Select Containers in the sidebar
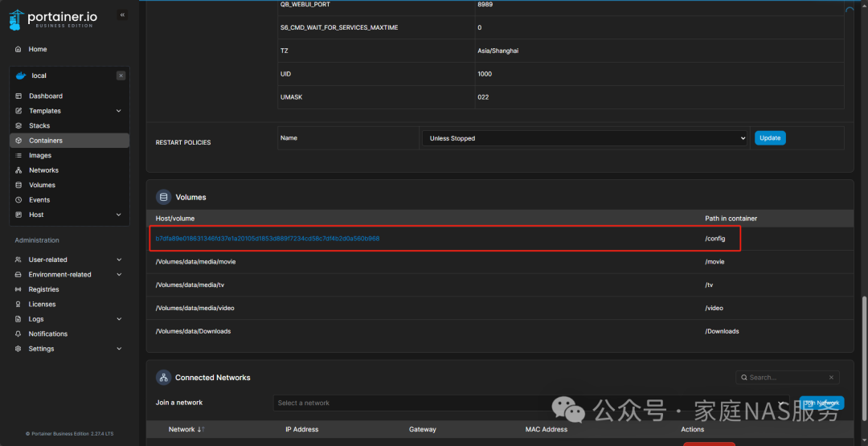This screenshot has height=446, width=868. [x=69, y=141]
